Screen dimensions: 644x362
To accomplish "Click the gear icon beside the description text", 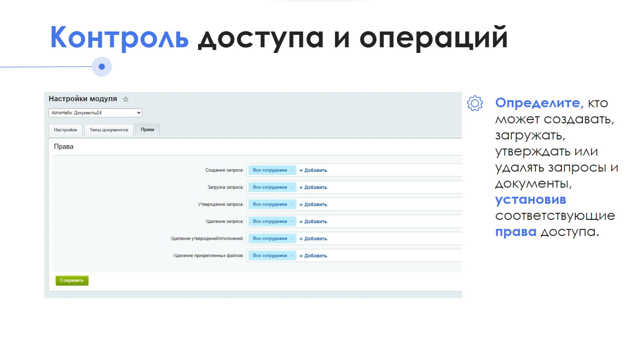I will tap(475, 104).
